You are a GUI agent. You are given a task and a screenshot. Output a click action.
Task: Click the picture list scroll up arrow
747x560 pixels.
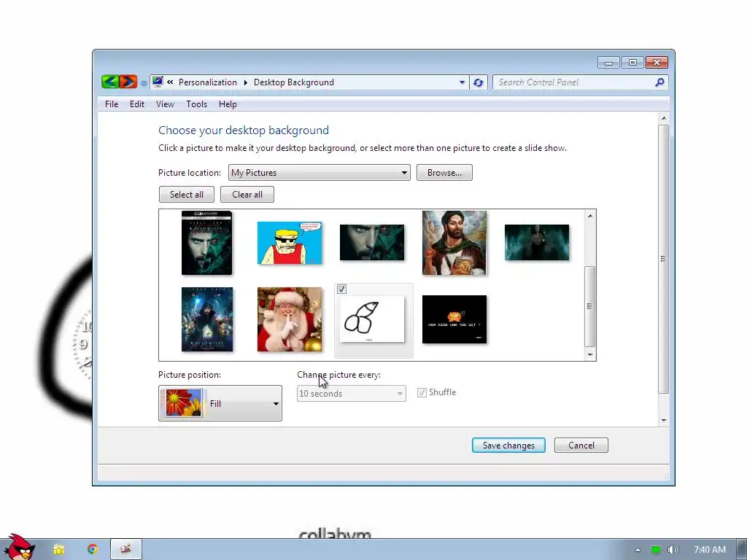coord(589,216)
